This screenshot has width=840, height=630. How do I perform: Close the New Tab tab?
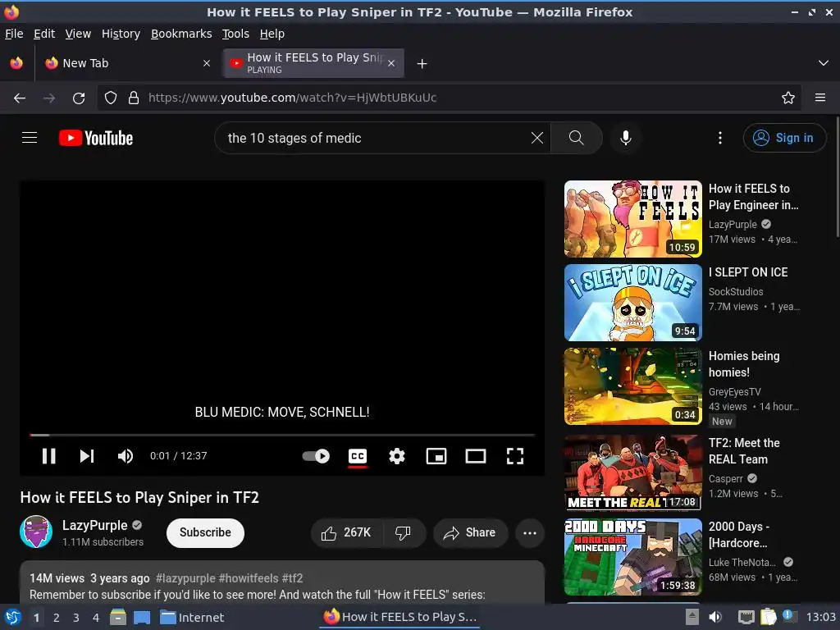point(206,63)
